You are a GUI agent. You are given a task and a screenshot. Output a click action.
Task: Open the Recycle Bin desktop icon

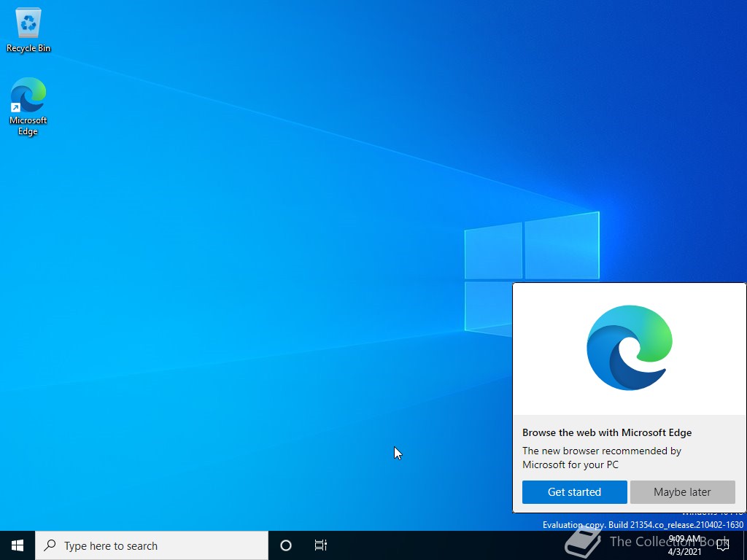click(28, 31)
